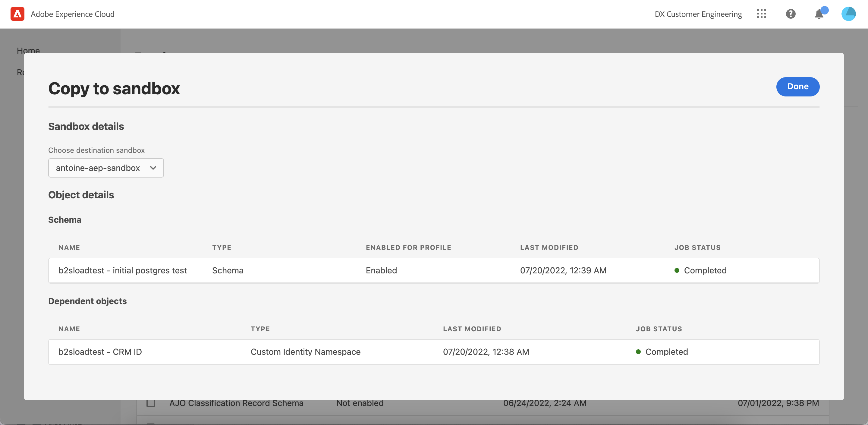Click the Enabled for Profile column header
Image resolution: width=868 pixels, height=425 pixels.
[x=408, y=247]
